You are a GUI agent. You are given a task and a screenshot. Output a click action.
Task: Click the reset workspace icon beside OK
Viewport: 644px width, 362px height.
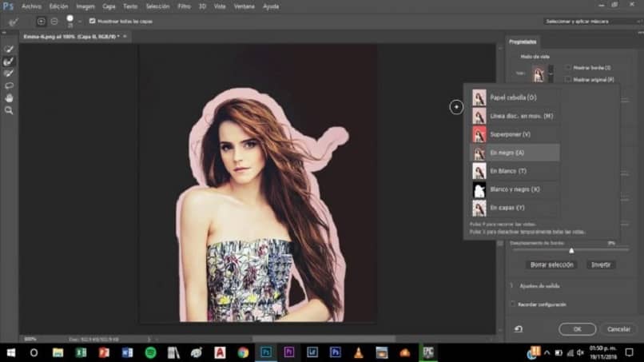519,328
